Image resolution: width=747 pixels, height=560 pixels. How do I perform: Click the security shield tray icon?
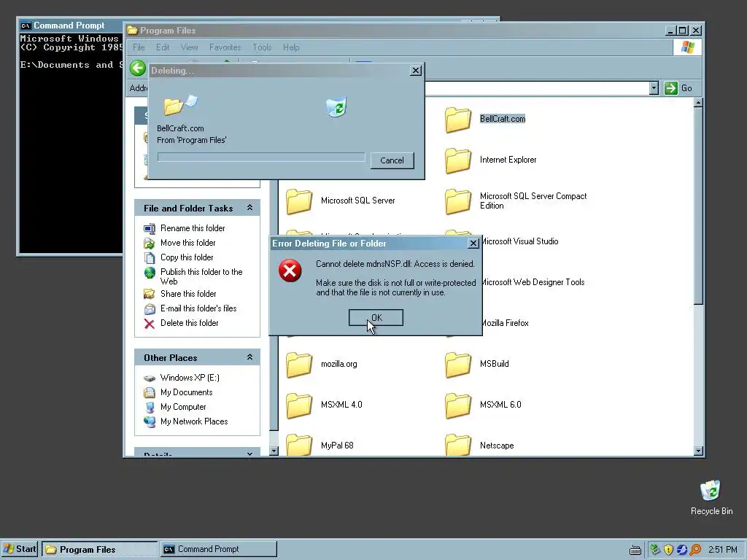click(668, 550)
